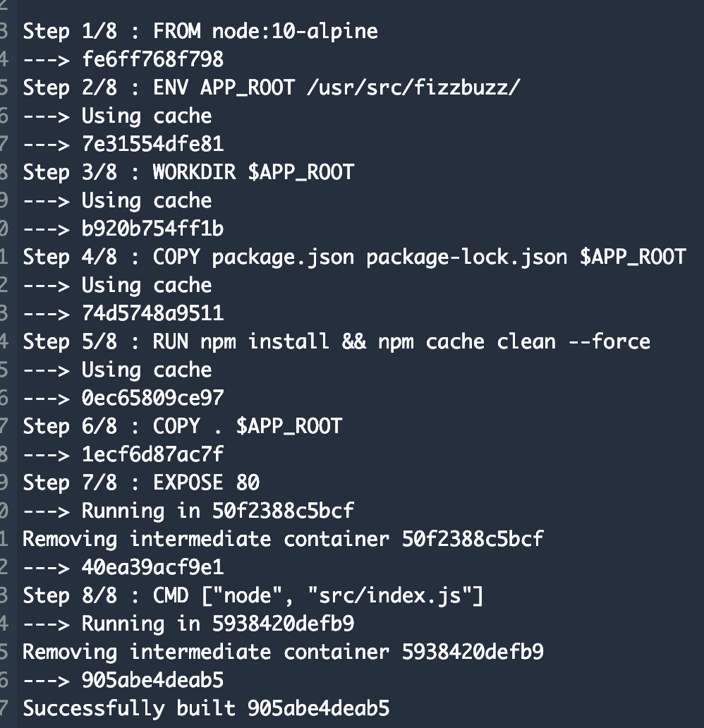Click the "Step 1/8 : FROM node:10-alpine" line

(200, 31)
